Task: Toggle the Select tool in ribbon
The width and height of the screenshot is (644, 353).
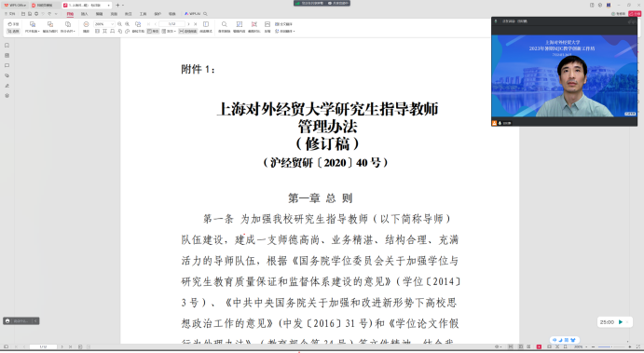Action: (13, 31)
